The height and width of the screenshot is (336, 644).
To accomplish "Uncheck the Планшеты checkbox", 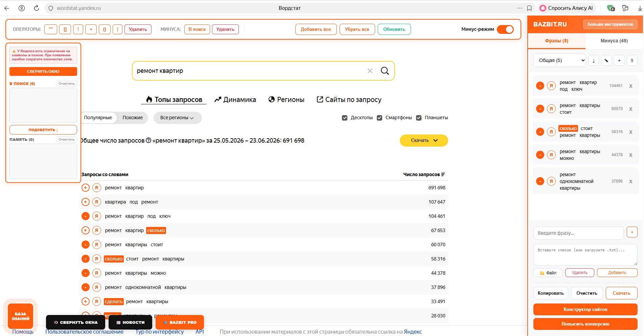I will (419, 118).
